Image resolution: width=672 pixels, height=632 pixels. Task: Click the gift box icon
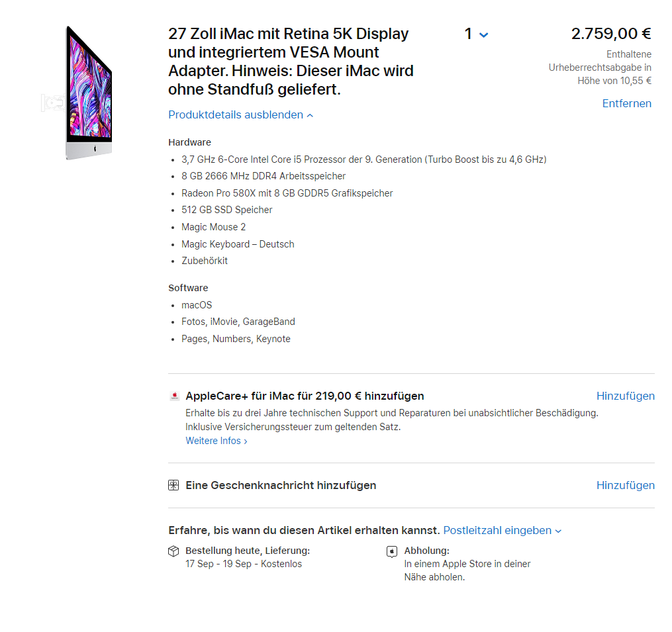(x=173, y=486)
